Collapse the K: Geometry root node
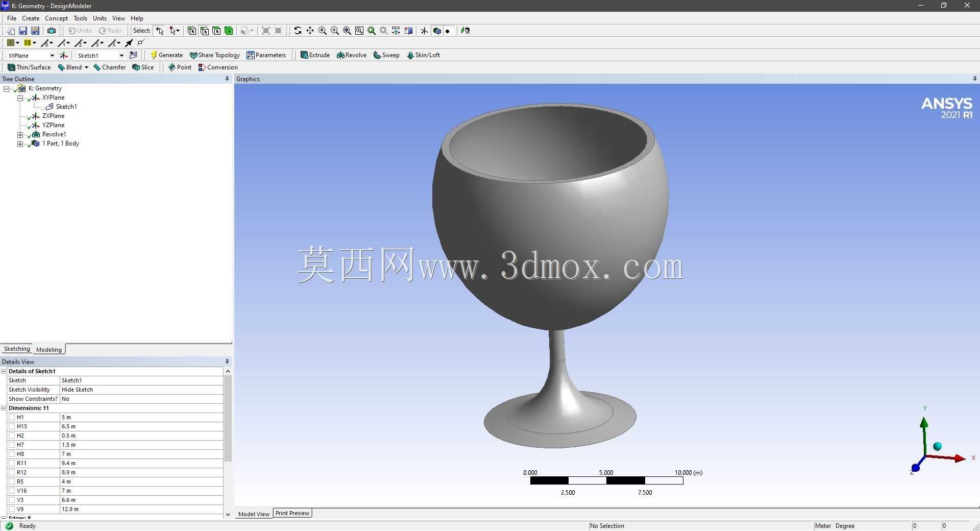Image resolution: width=980 pixels, height=531 pixels. (x=7, y=89)
